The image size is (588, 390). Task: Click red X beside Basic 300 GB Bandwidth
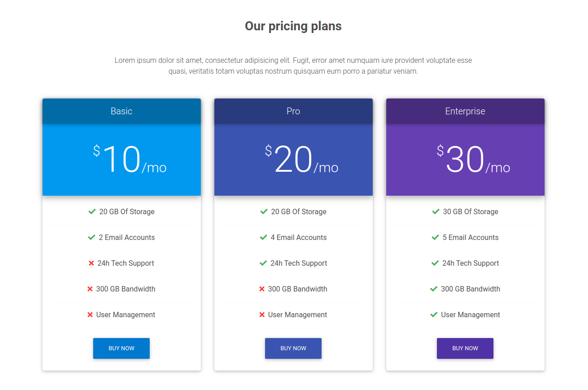[90, 289]
